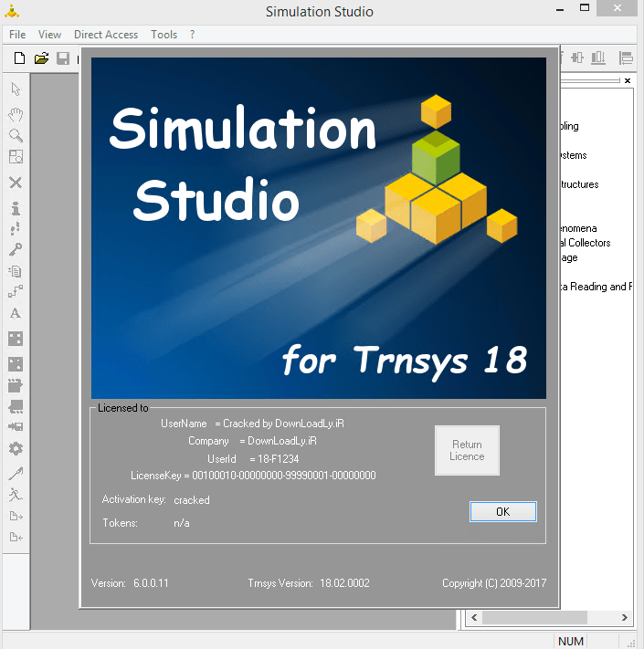Click the align-left objects icon
644x649 pixels.
626,58
